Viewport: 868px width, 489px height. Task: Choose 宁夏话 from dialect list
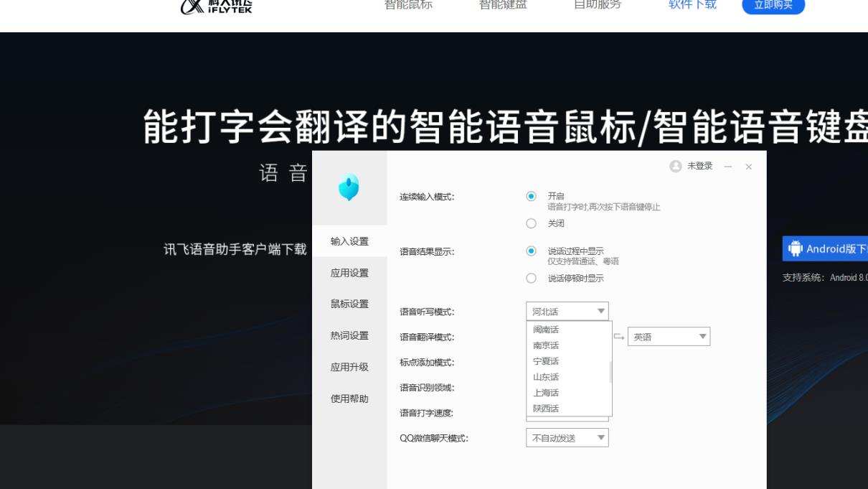(567, 361)
